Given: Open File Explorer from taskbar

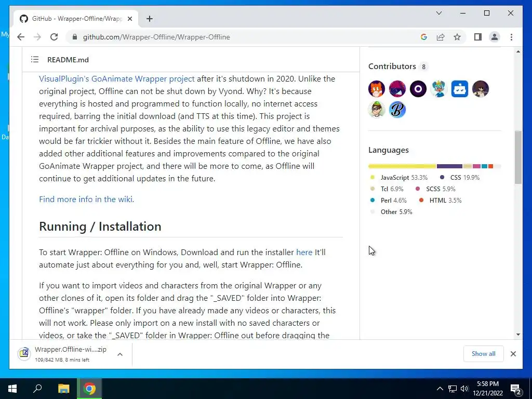Looking at the screenshot, I should (x=63, y=389).
